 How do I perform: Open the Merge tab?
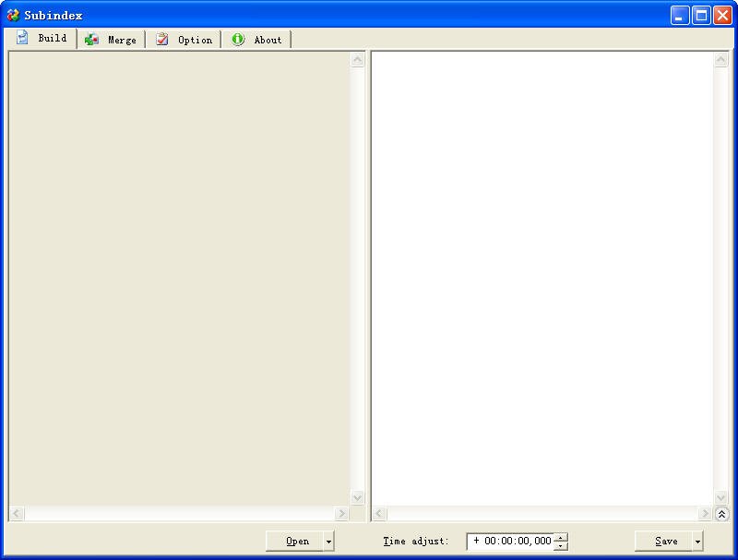[x=111, y=40]
